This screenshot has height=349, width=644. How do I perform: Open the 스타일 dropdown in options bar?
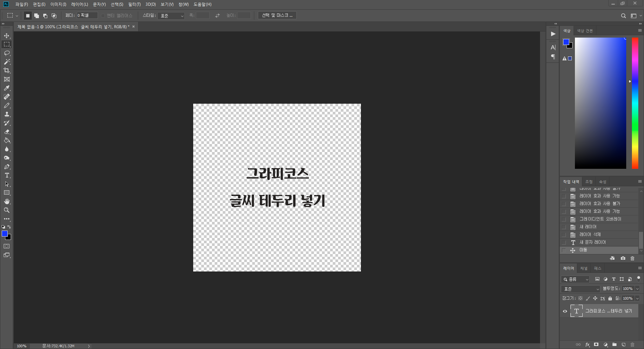pyautogui.click(x=171, y=16)
